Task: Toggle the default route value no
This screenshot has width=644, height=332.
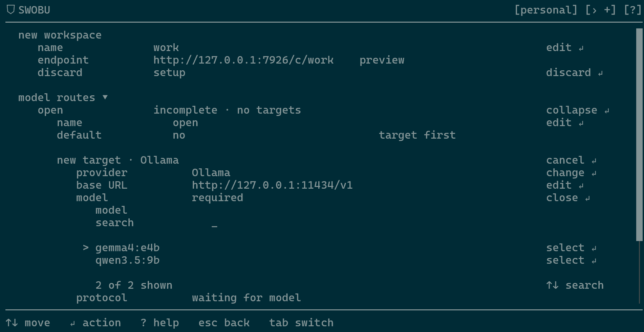Action: [179, 135]
